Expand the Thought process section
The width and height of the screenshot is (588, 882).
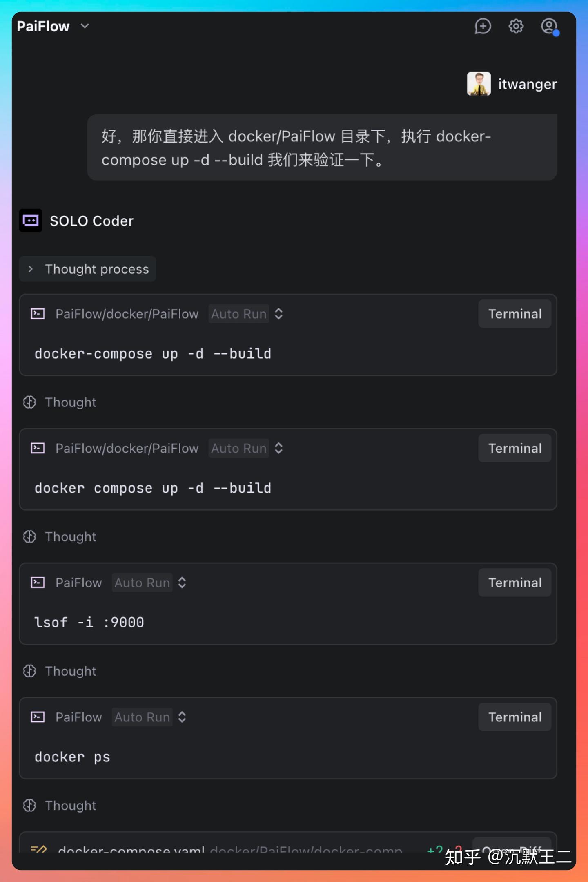pyautogui.click(x=87, y=269)
